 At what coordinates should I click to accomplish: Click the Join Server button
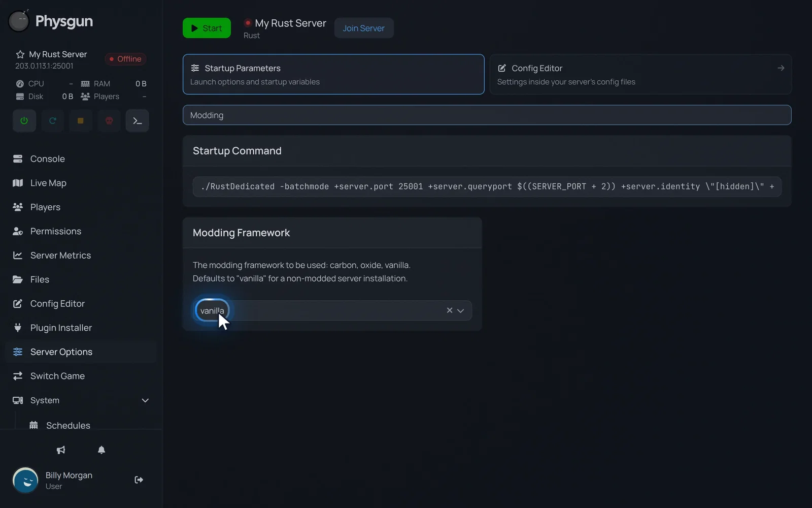tap(364, 28)
